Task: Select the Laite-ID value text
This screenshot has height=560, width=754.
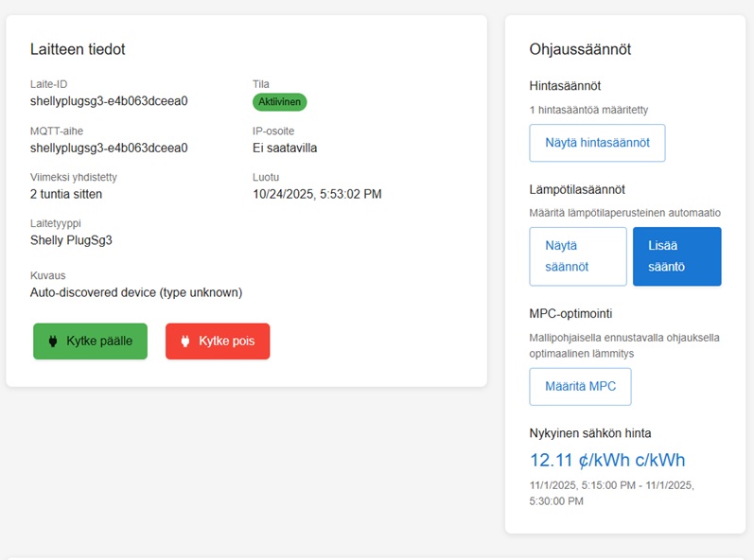Action: point(109,101)
